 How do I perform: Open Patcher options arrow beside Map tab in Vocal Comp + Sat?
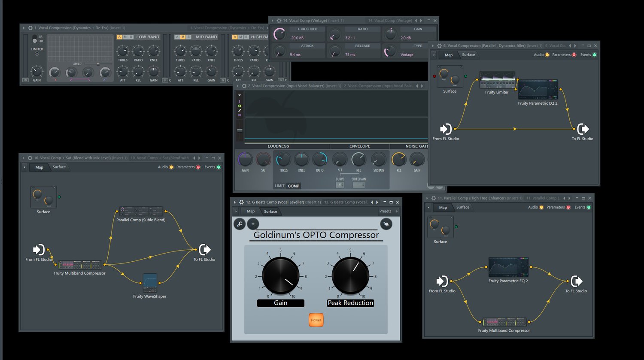click(x=24, y=167)
